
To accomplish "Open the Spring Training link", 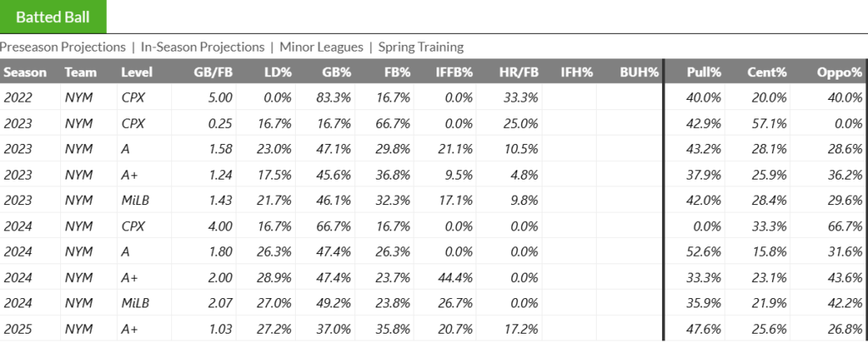I will [421, 47].
